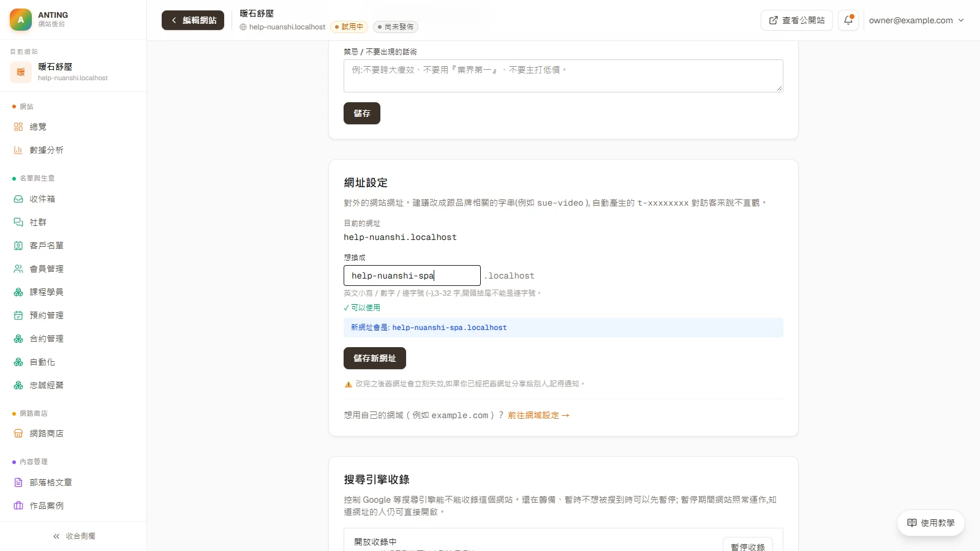Viewport: 980px width, 551px height.
Task: Click the 作品案例 portfolio icon
Action: point(18,506)
